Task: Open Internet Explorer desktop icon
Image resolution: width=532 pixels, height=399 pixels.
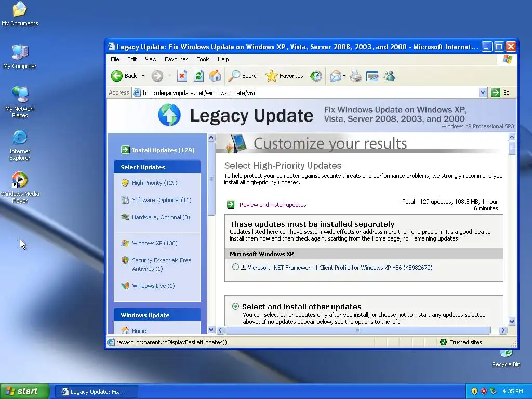Action: point(20,145)
